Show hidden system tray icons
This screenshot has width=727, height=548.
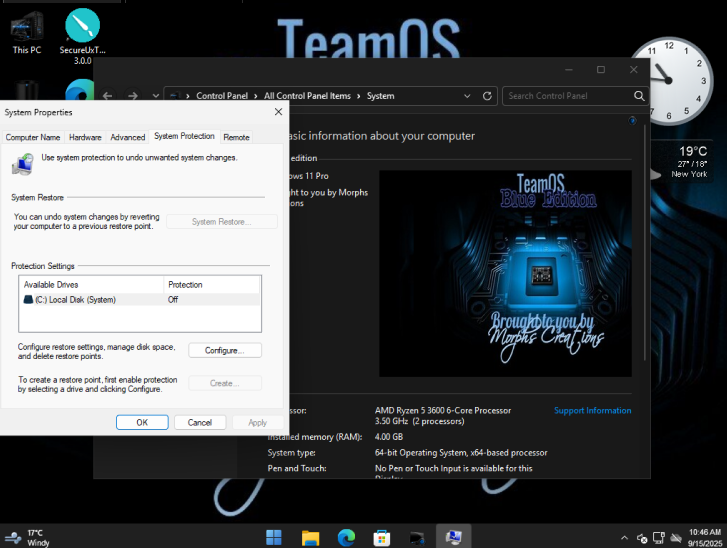pos(624,538)
